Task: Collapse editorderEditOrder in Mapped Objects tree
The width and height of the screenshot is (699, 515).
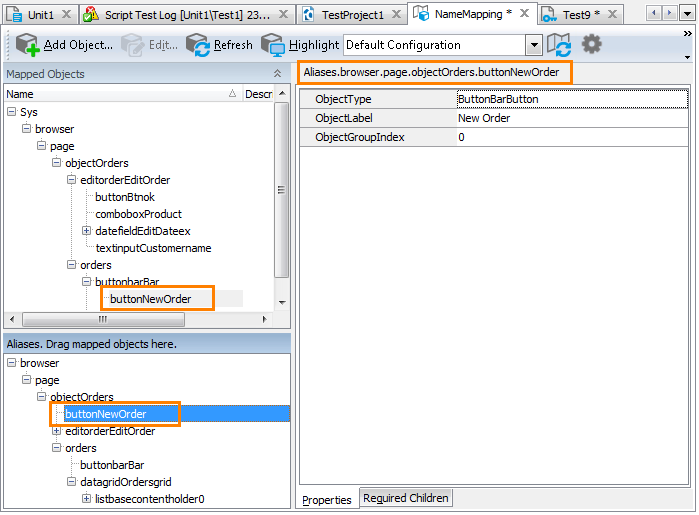Action: [71, 179]
